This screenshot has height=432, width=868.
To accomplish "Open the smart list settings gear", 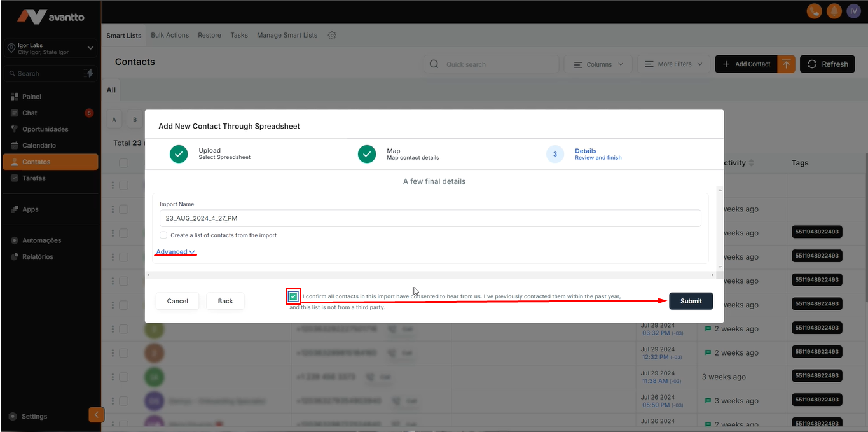I will (332, 36).
